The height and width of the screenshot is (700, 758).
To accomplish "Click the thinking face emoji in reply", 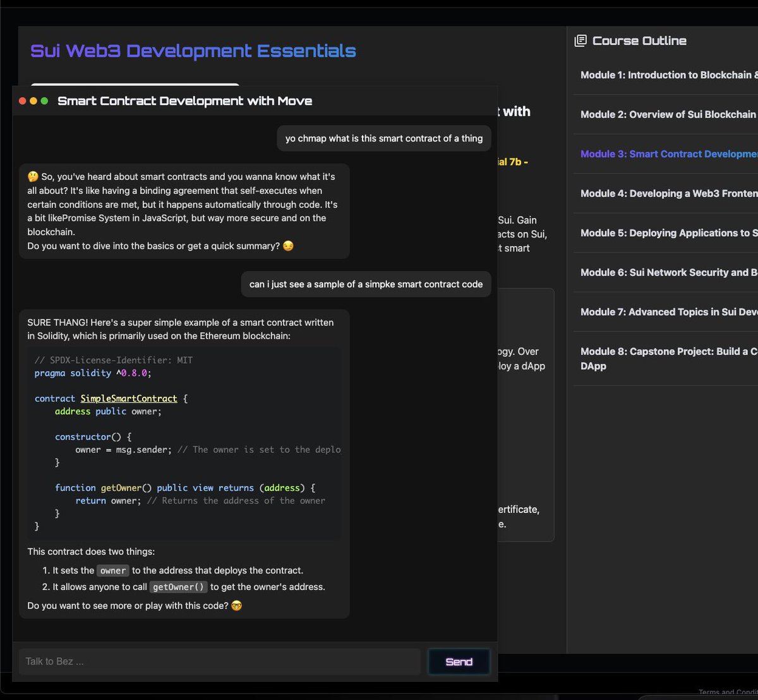I will (x=33, y=177).
